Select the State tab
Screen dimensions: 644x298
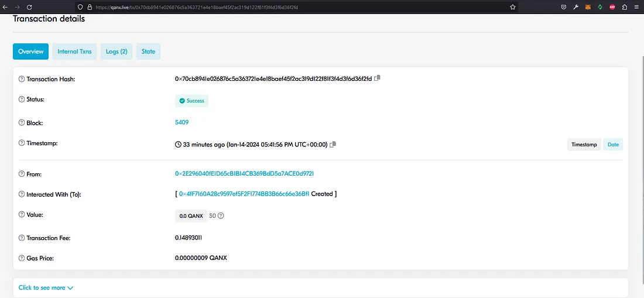pos(148,52)
